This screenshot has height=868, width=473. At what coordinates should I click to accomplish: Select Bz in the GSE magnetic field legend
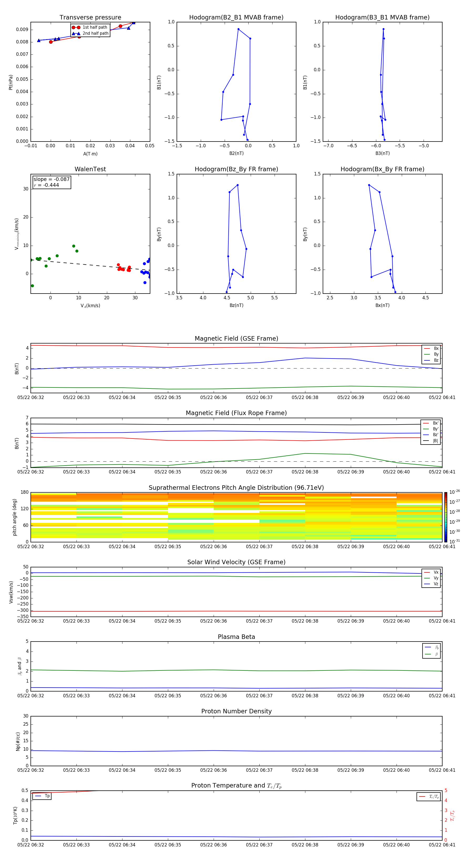(x=431, y=360)
